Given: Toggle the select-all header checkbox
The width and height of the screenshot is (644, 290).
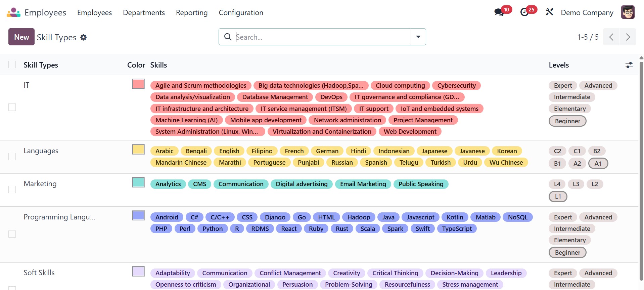Looking at the screenshot, I should 12,65.
